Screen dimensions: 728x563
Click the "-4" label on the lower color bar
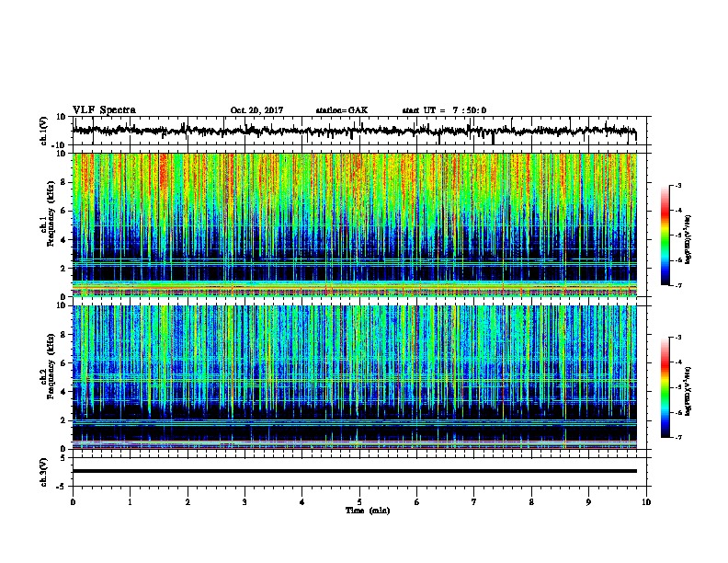(677, 362)
